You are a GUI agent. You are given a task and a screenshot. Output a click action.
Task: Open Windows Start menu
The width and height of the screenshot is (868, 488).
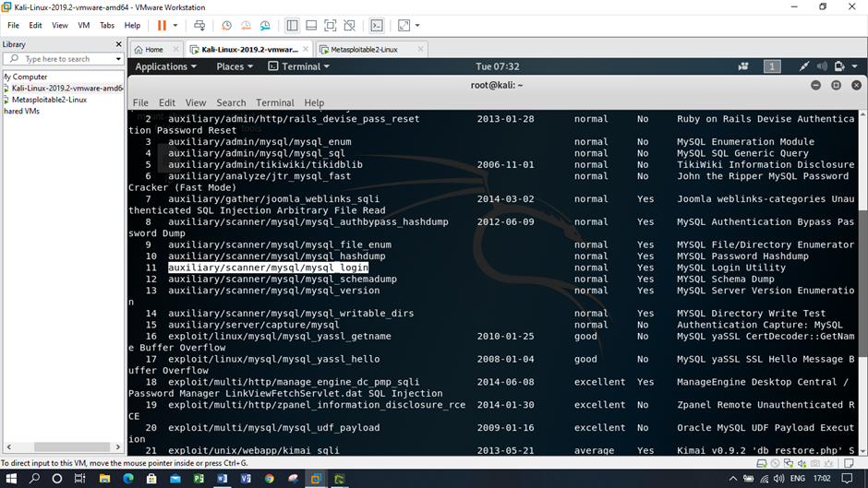(x=11, y=479)
